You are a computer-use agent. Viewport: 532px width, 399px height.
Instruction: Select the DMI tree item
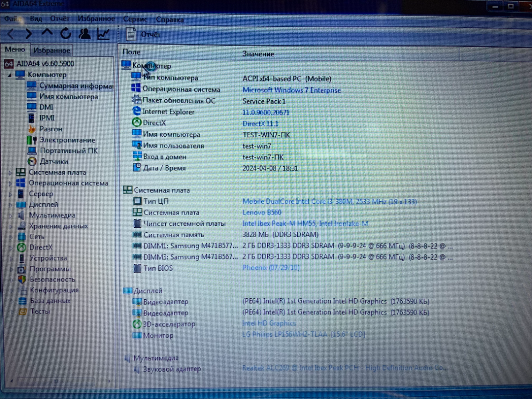[40, 107]
